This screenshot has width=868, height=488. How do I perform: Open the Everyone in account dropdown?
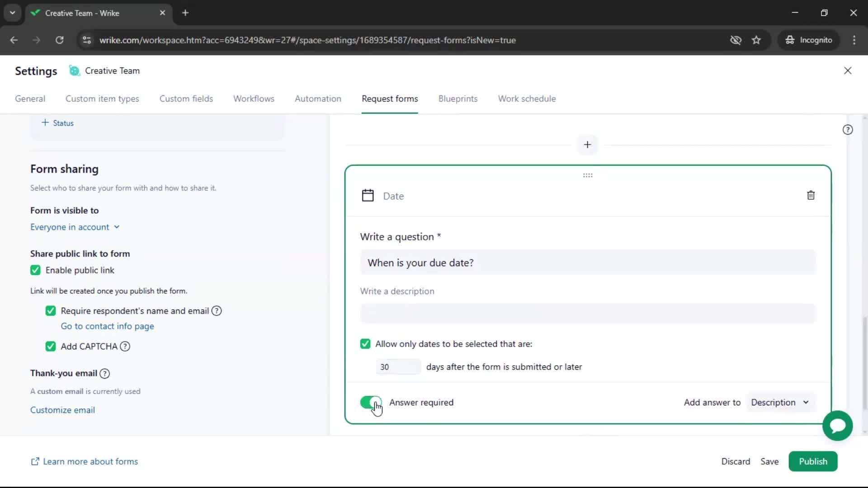[x=75, y=227]
